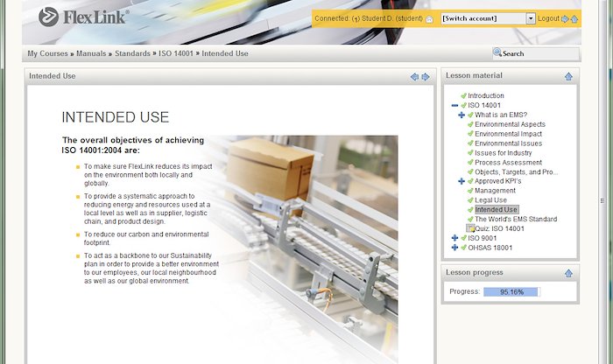Expand the ISO 9001 tree node
The image size is (613, 364).
454,238
